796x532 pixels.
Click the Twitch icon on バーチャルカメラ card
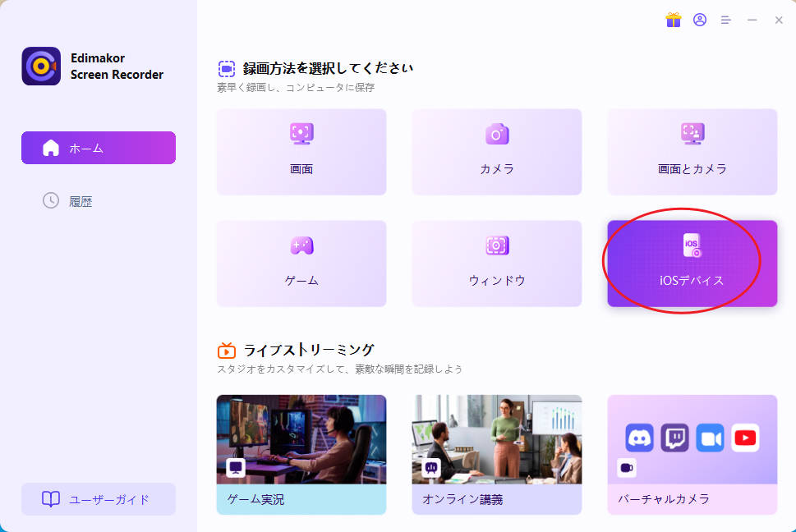coord(674,438)
